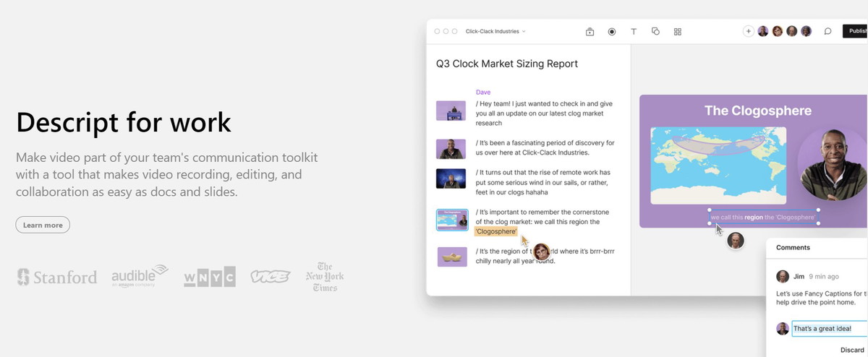Click the VICE logo
This screenshot has height=357, width=868.
270,277
